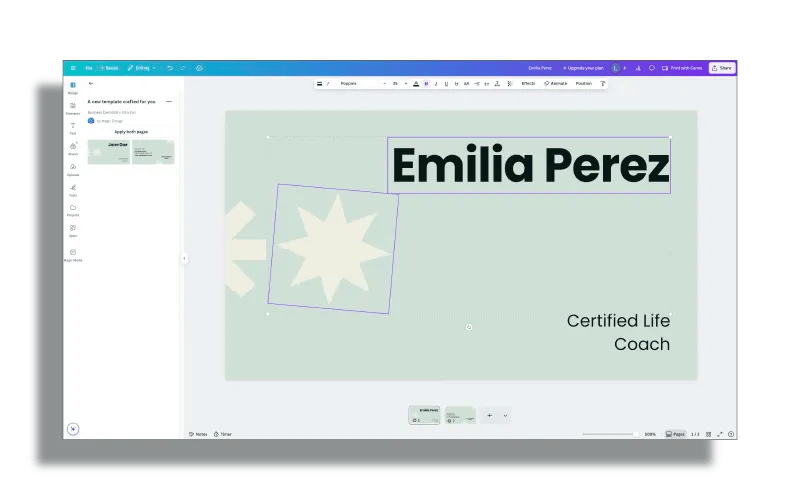Expand the Editing mode dropdown
800x500 pixels.
pos(140,68)
